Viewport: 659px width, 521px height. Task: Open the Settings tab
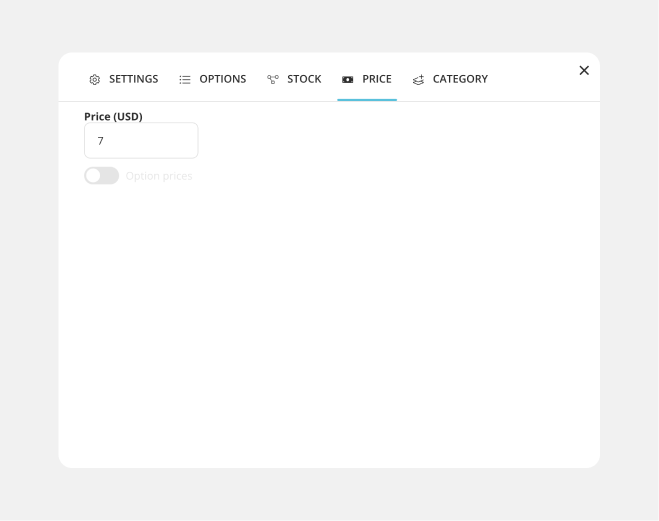pyautogui.click(x=133, y=79)
